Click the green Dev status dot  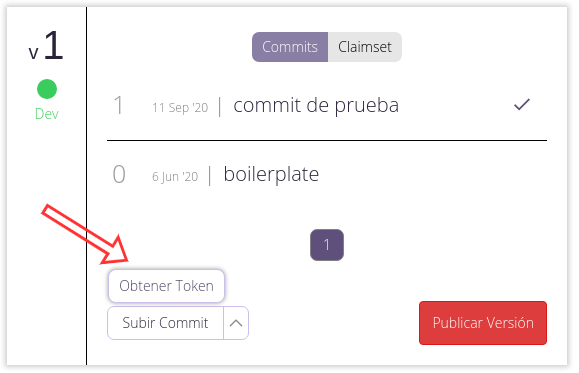(47, 89)
